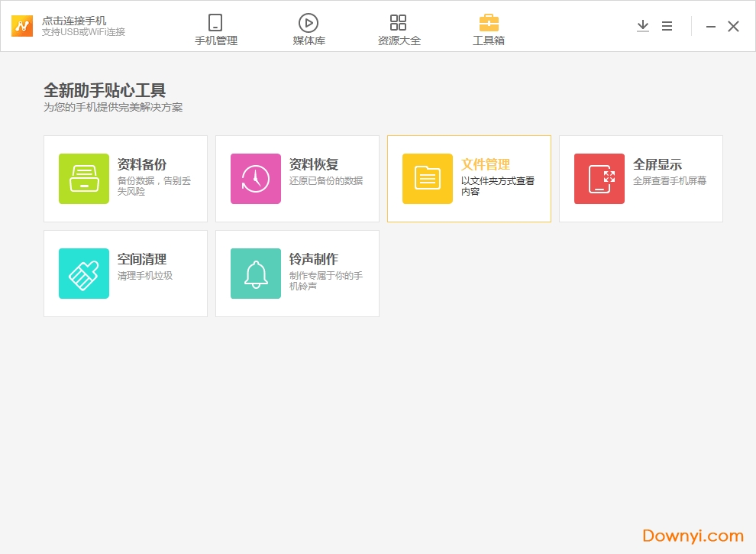Click the green 资料备份 backup icon
The width and height of the screenshot is (756, 554).
(84, 179)
